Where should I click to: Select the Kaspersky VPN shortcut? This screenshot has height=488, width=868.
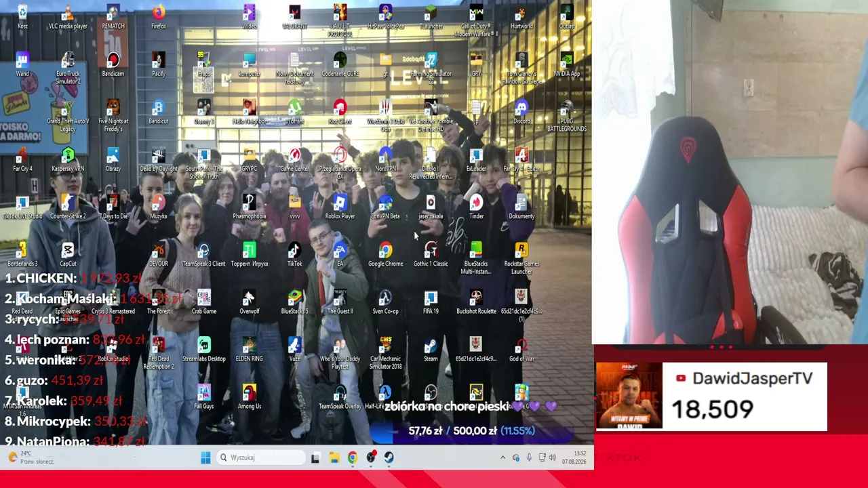pos(68,160)
